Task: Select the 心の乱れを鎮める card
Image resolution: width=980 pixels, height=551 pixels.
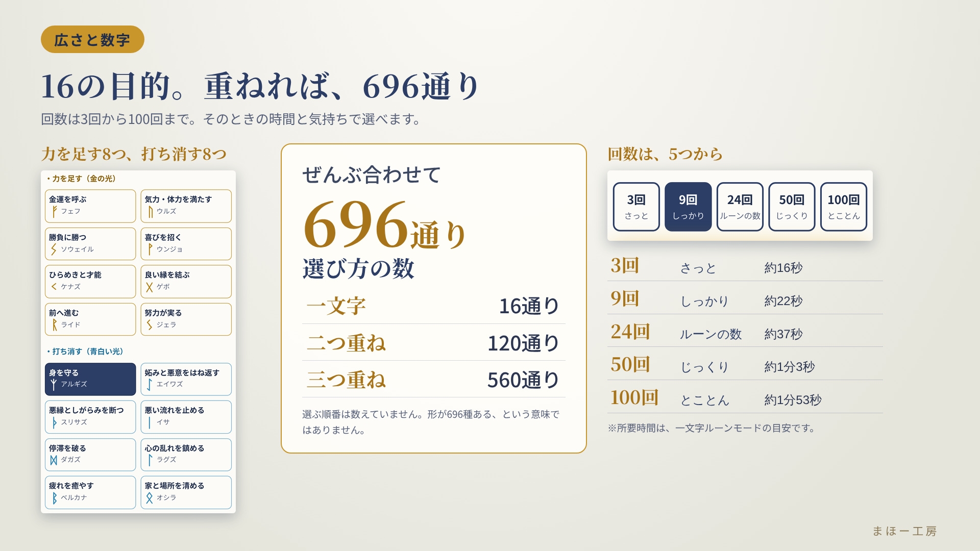Action: tap(186, 455)
